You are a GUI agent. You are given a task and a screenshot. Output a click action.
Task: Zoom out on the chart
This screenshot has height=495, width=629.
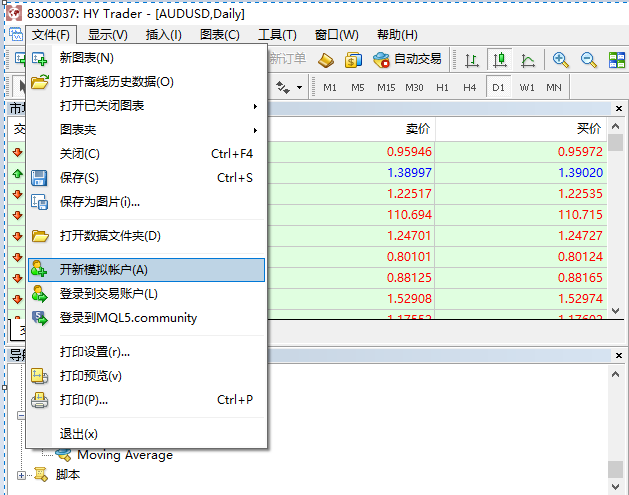[x=589, y=60]
